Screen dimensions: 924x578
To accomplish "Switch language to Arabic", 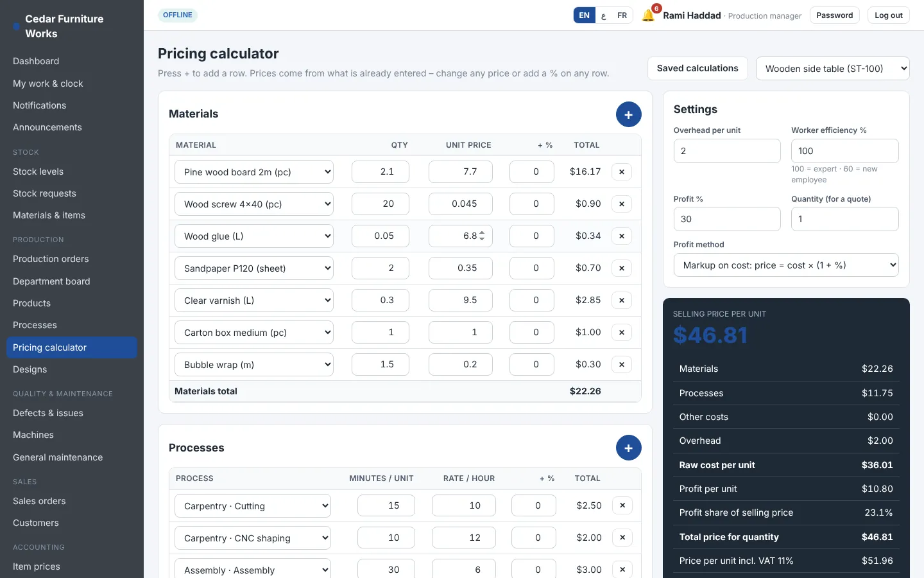I will pyautogui.click(x=603, y=15).
